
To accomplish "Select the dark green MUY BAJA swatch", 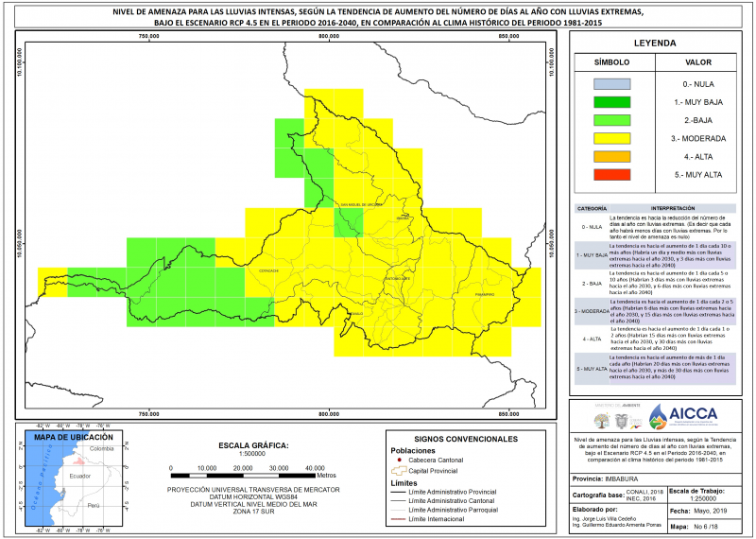I will (x=611, y=102).
